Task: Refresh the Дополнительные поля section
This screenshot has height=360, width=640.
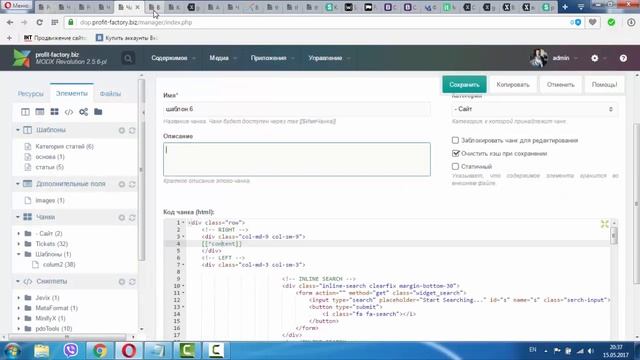Action: [132, 184]
